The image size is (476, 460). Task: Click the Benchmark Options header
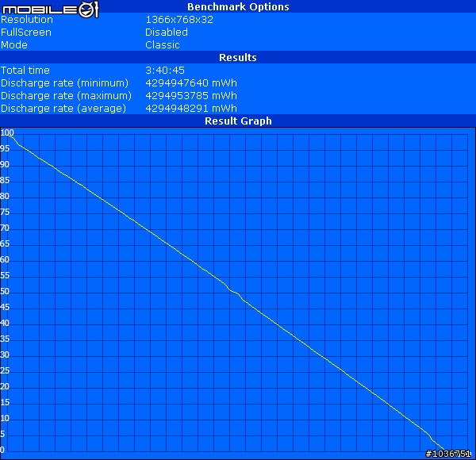coord(238,6)
